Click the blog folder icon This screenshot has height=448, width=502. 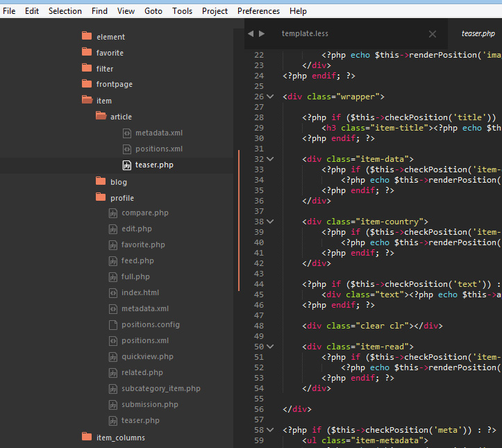[x=101, y=181]
